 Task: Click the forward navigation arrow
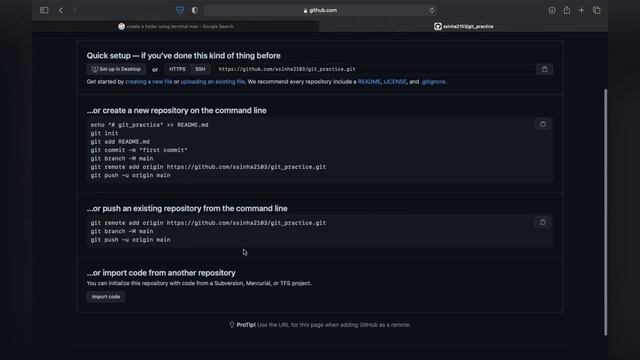pos(75,10)
